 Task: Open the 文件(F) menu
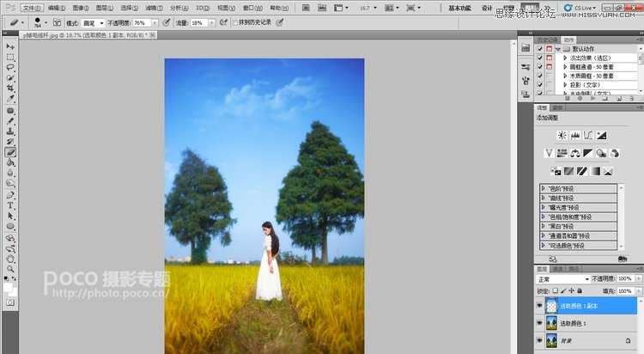pyautogui.click(x=33, y=8)
